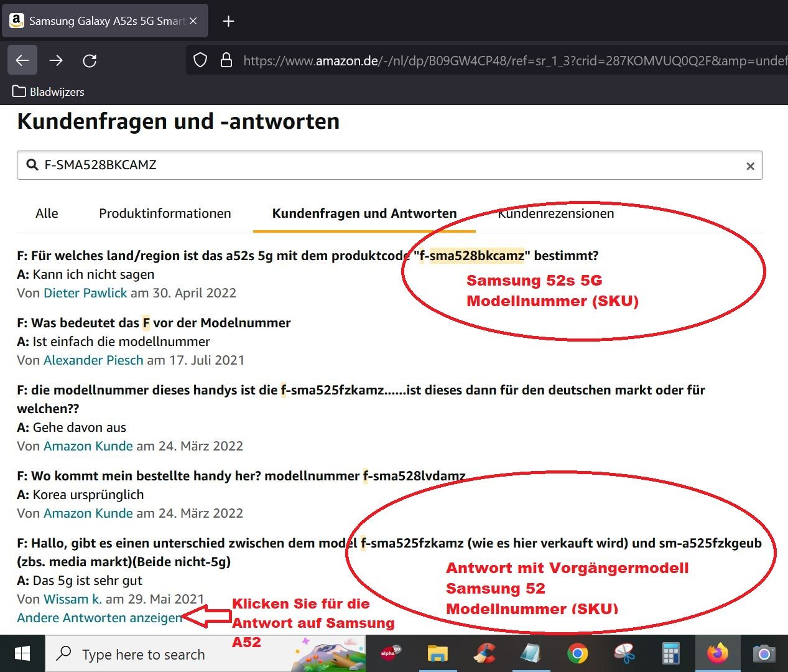Open the Kundenrezensionen tab
Viewport: 788px width, 672px height.
(x=556, y=213)
